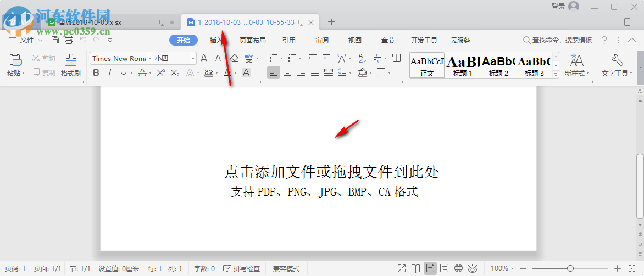
Task: Toggle right text alignment
Action: [x=301, y=72]
